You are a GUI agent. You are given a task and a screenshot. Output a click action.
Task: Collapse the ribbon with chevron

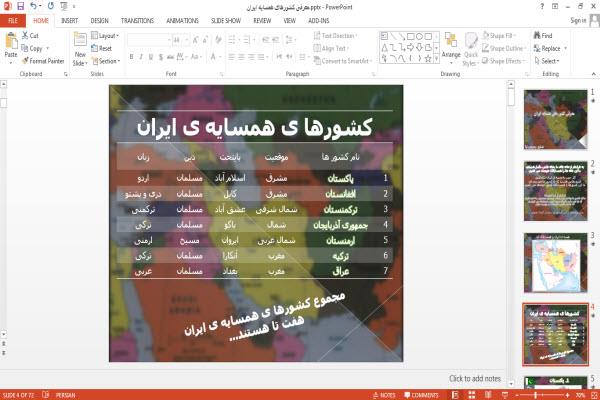tap(593, 74)
